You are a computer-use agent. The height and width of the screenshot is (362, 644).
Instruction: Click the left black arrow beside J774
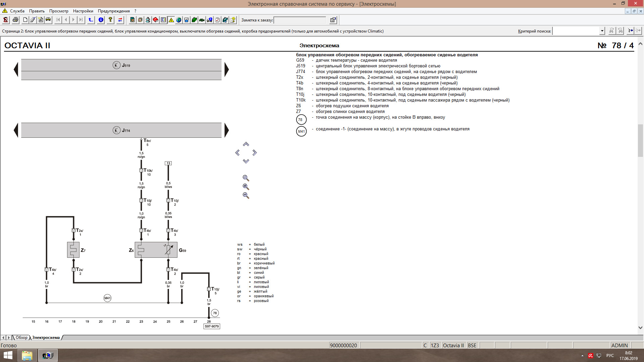click(16, 130)
